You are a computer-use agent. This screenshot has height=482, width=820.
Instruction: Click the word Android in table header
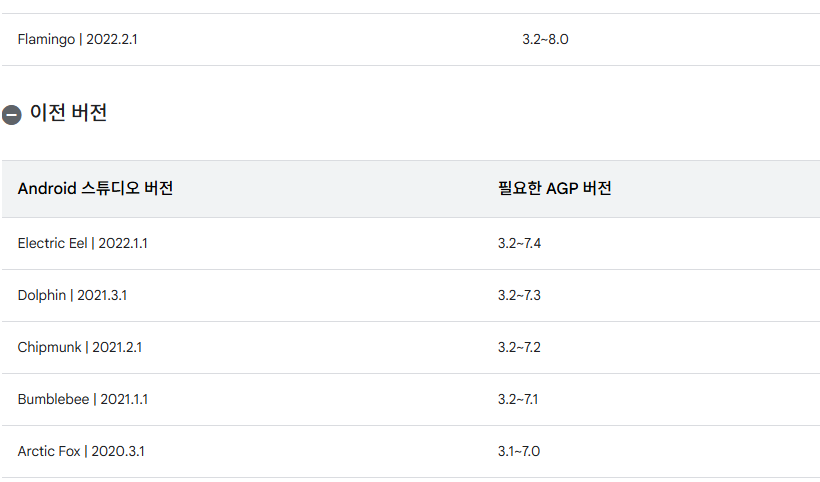(x=47, y=188)
